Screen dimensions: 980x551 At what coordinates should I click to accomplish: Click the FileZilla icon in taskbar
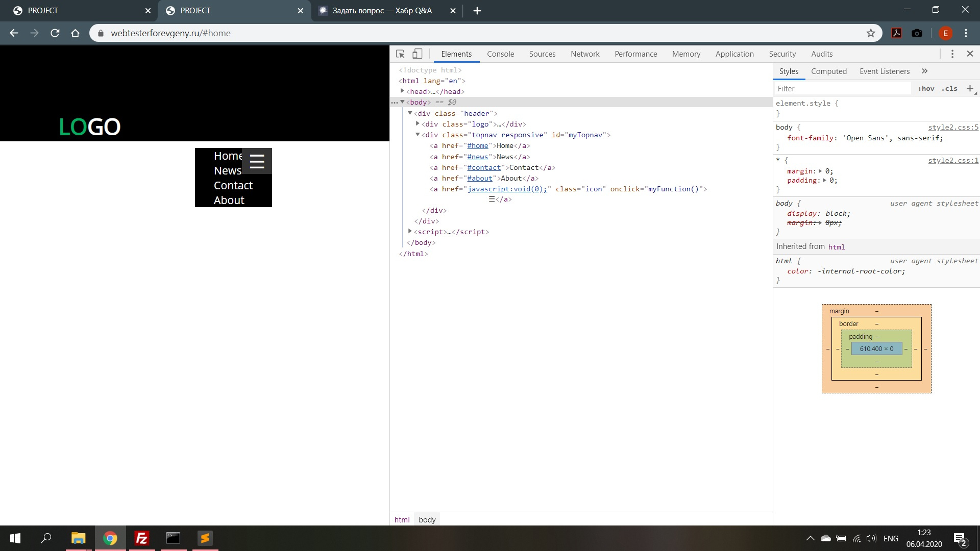pos(141,538)
